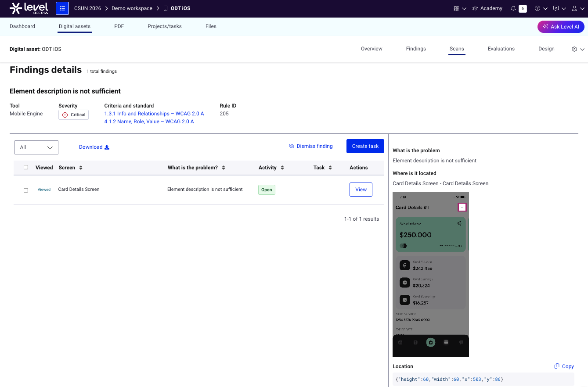Click the dismiss finding crossed-eye icon

(x=292, y=146)
